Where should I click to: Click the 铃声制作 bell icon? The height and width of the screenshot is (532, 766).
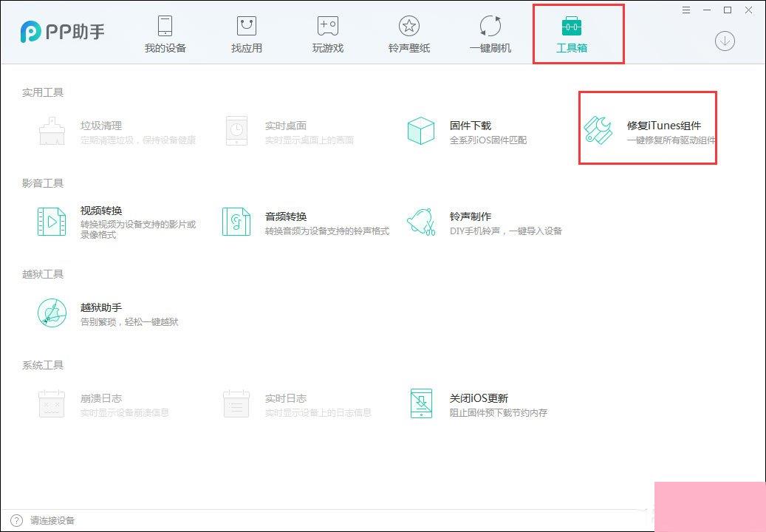(421, 222)
